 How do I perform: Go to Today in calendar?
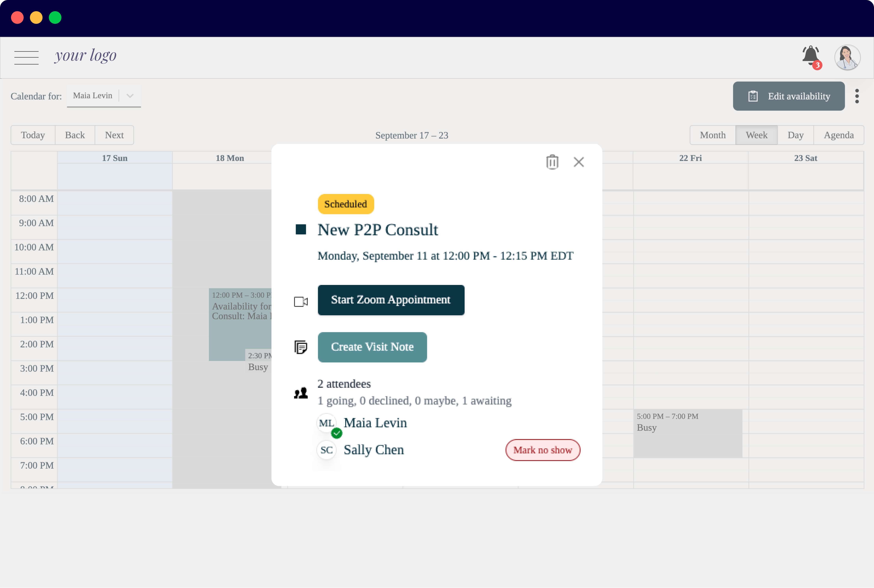[33, 135]
